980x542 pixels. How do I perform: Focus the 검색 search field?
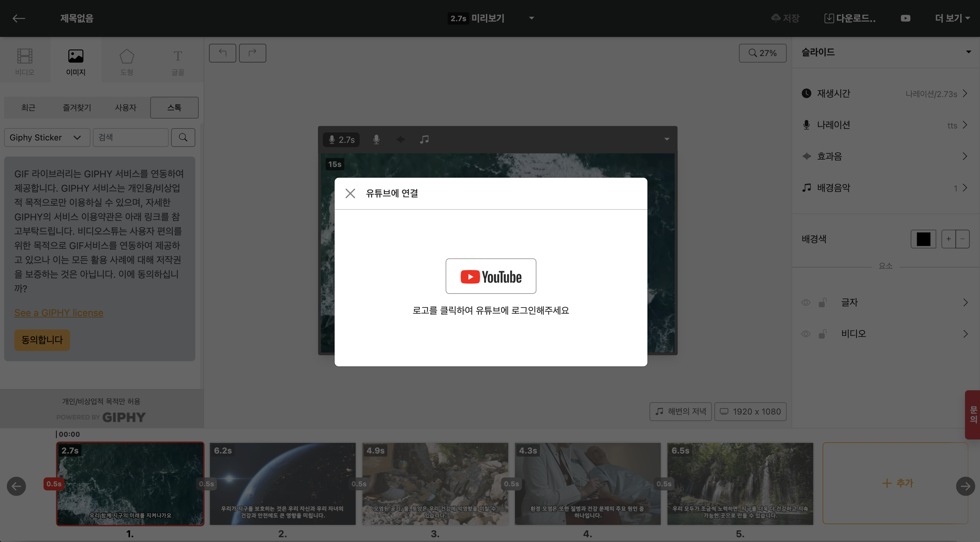130,137
